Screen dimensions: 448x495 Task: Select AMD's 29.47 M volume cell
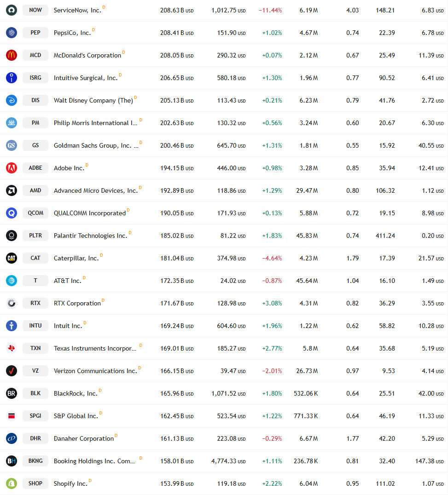click(307, 190)
